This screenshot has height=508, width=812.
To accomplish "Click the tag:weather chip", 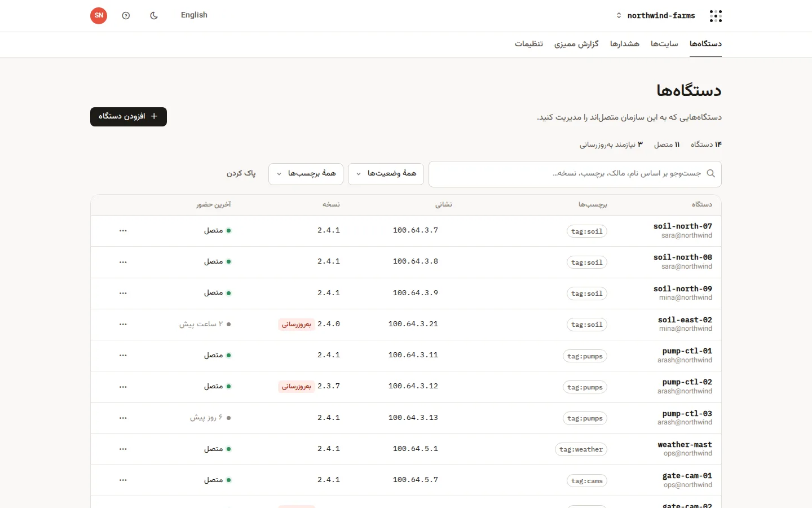I will pyautogui.click(x=581, y=449).
